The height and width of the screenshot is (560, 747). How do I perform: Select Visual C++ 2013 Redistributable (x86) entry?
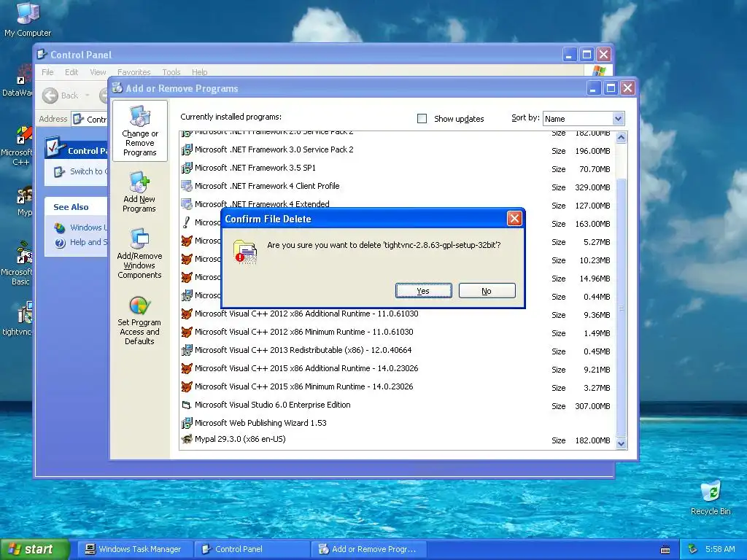click(303, 350)
